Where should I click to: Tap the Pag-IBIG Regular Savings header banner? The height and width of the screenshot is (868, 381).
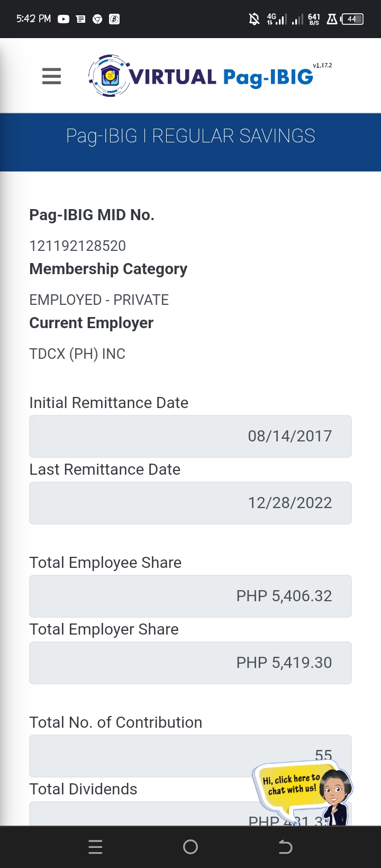[190, 137]
